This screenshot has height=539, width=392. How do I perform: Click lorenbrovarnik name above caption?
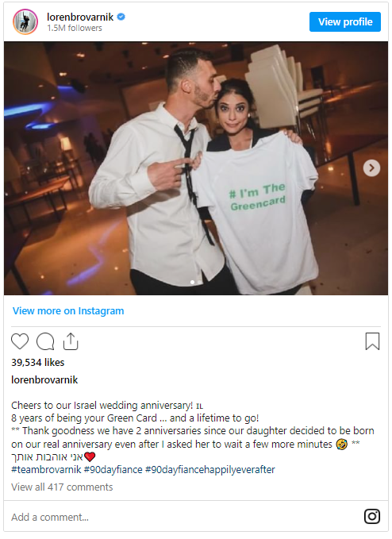click(44, 380)
